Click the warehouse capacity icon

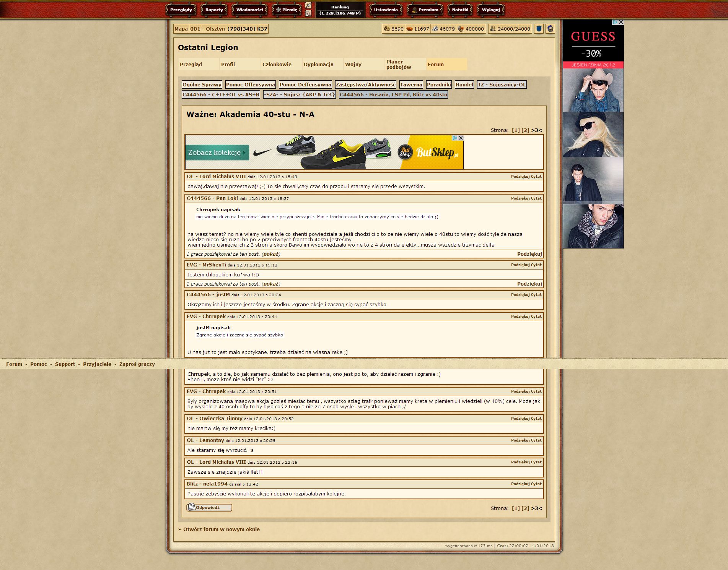[461, 29]
